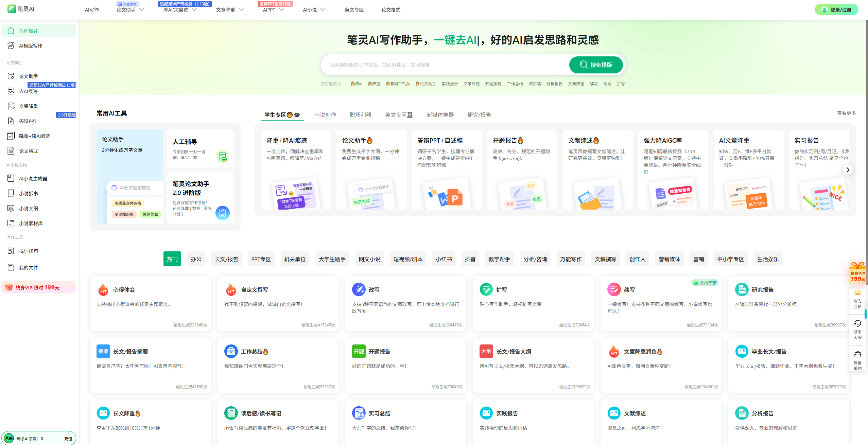
Task: Switch to the 职场利器 tab
Action: 360,115
